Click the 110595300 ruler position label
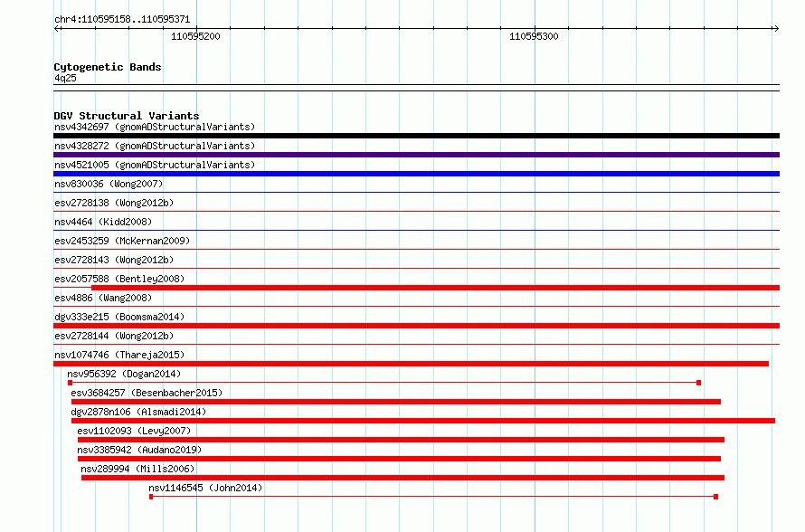This screenshot has width=805, height=532. pos(534,36)
